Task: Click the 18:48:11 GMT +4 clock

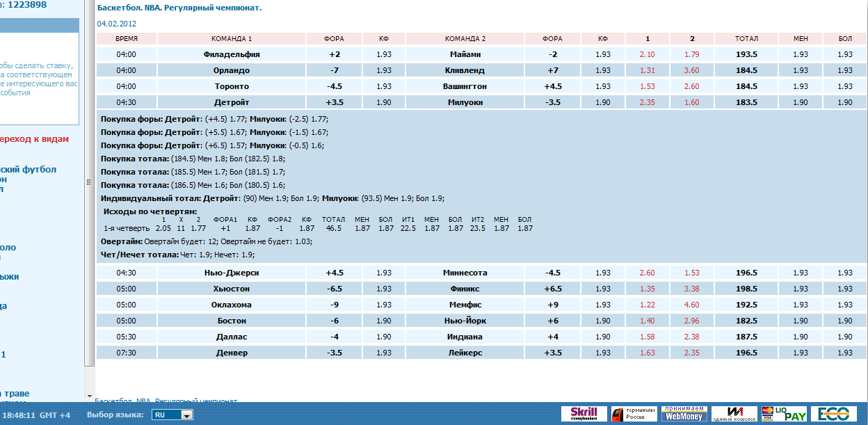Action: coord(36,415)
